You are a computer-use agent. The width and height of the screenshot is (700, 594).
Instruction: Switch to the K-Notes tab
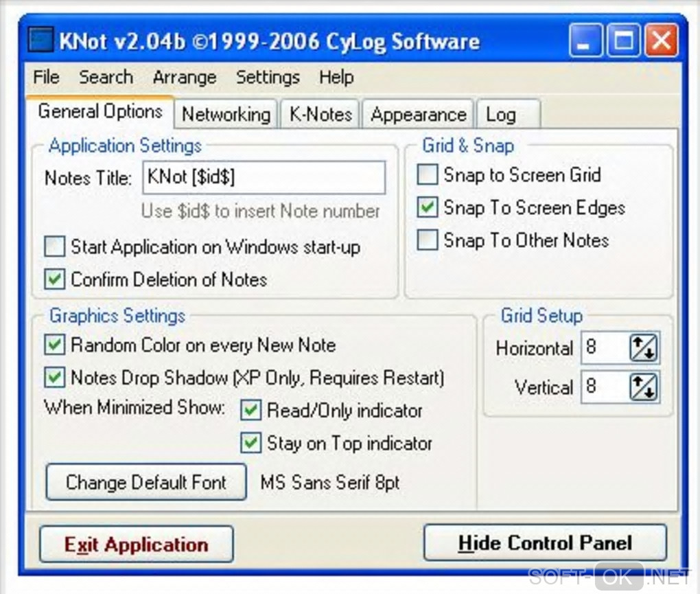320,114
